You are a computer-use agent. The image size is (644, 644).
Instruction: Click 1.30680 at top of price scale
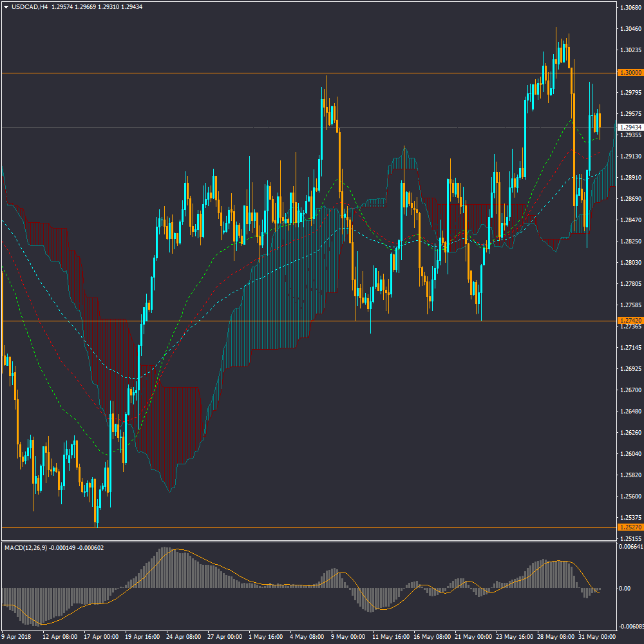coord(630,8)
